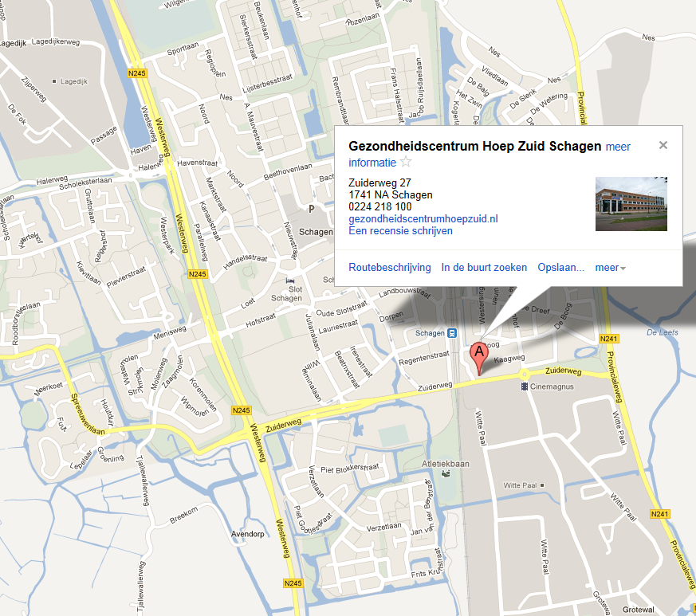
Task: Click the parking P icon near Schagen
Action: (x=311, y=209)
